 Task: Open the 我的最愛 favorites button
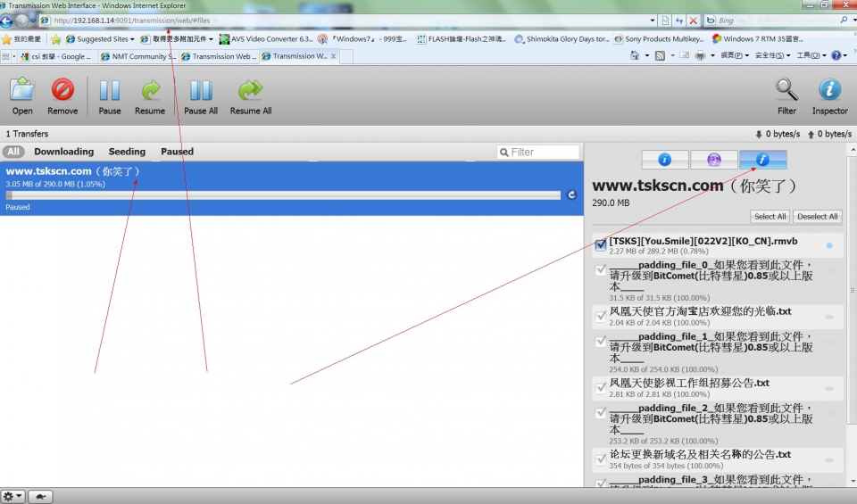pyautogui.click(x=21, y=39)
